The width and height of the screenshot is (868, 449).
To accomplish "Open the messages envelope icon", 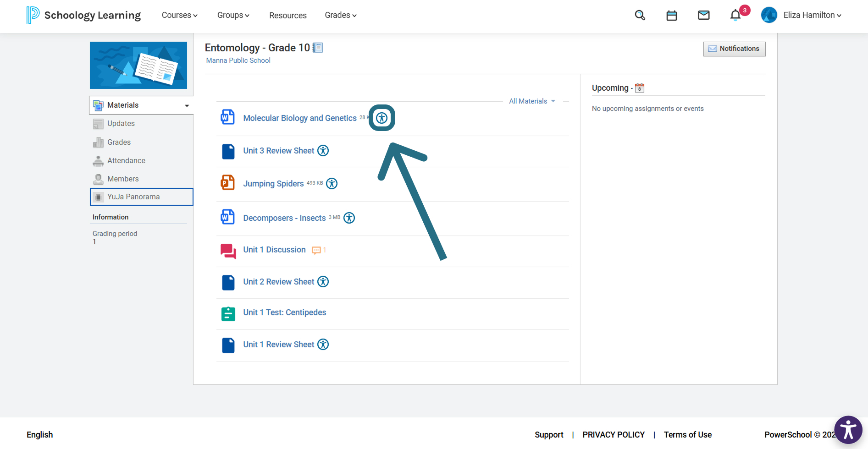I will (704, 15).
